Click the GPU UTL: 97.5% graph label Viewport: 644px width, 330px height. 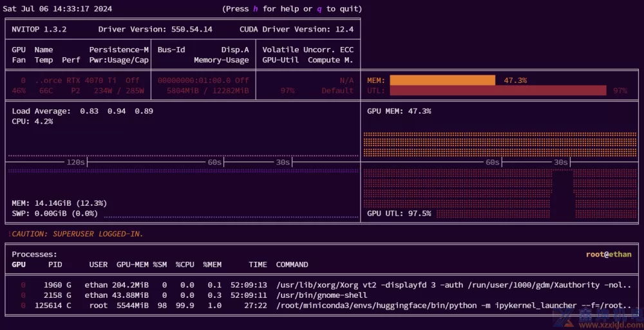pyautogui.click(x=399, y=214)
